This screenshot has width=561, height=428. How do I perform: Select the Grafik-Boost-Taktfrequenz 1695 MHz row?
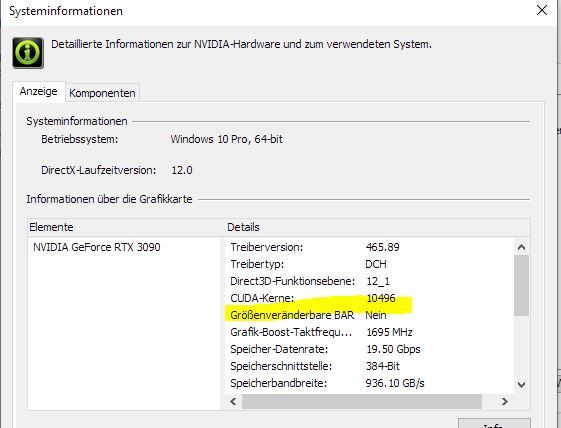point(370,332)
